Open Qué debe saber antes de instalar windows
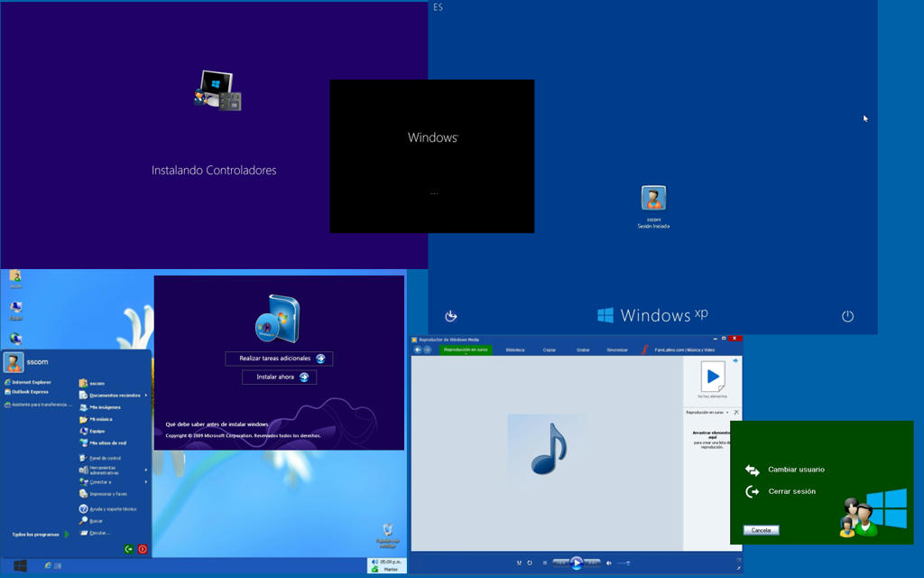This screenshot has width=924, height=578. (217, 424)
